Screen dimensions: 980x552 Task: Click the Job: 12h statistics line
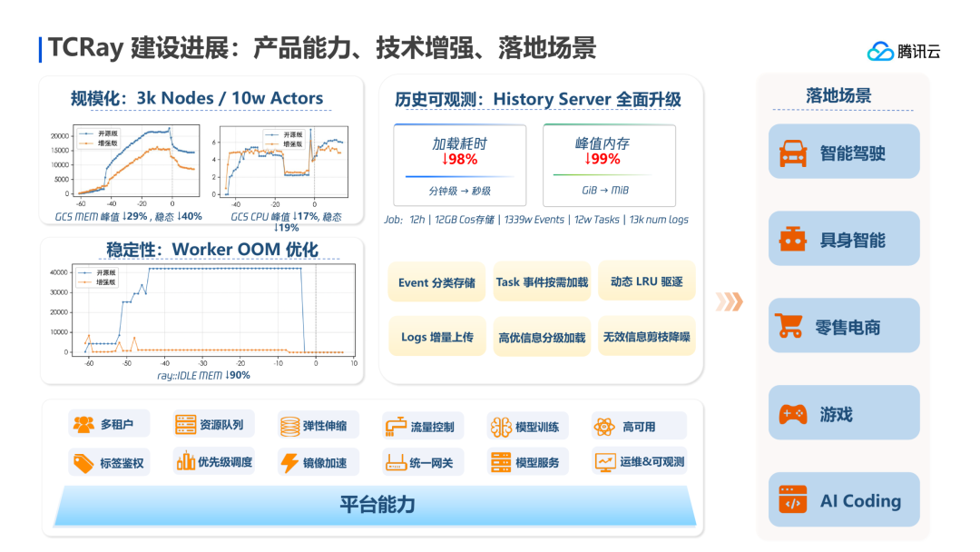click(x=536, y=220)
